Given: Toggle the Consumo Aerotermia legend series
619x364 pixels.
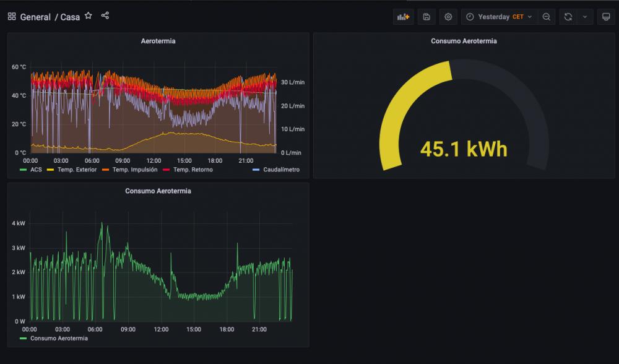Looking at the screenshot, I should 59,339.
